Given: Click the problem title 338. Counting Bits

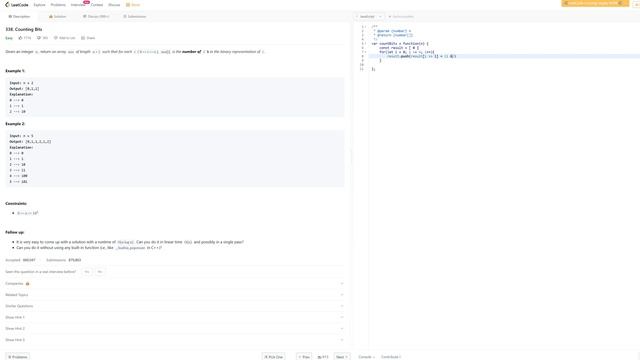Looking at the screenshot, I should click(x=24, y=29).
